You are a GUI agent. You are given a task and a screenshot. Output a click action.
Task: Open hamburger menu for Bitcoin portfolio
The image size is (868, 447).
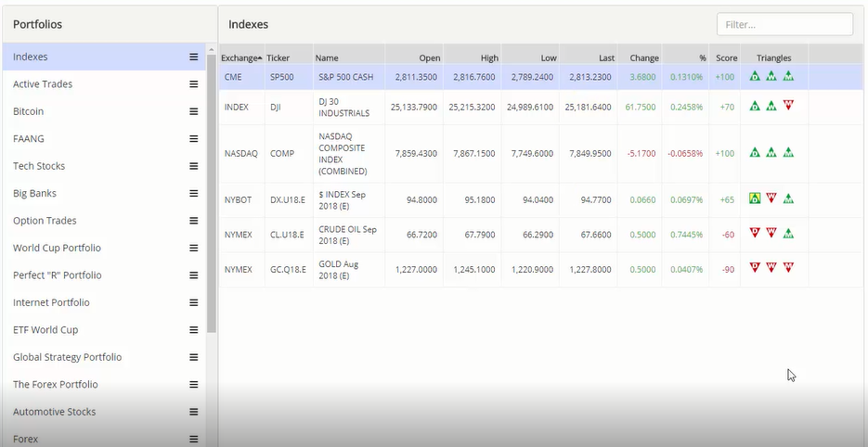tap(194, 111)
